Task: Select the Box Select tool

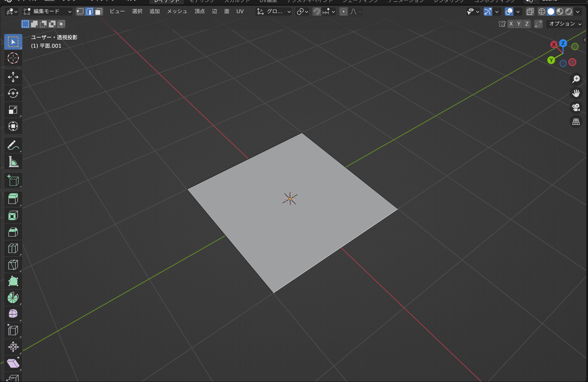Action: coord(13,42)
